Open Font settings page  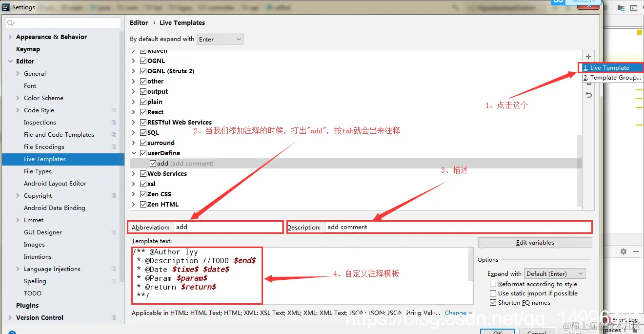click(30, 86)
